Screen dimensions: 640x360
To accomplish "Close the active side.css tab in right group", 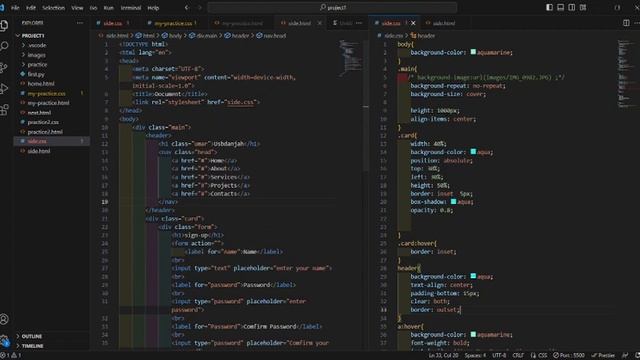I will 413,23.
